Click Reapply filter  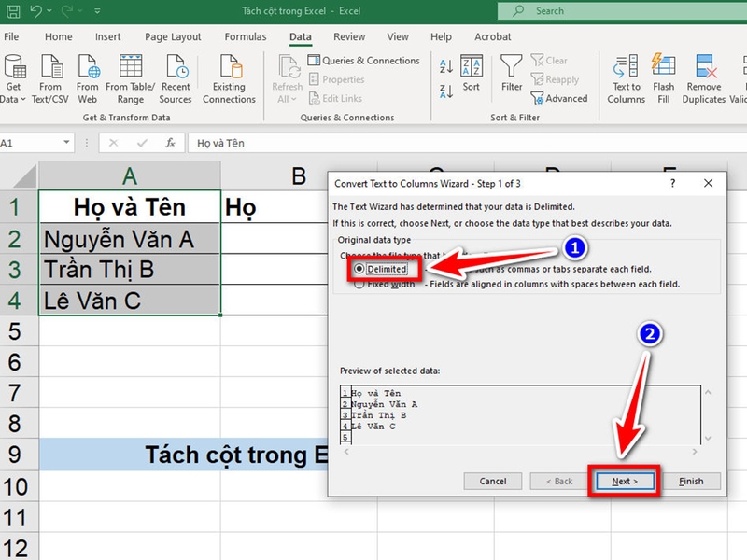[x=555, y=79]
